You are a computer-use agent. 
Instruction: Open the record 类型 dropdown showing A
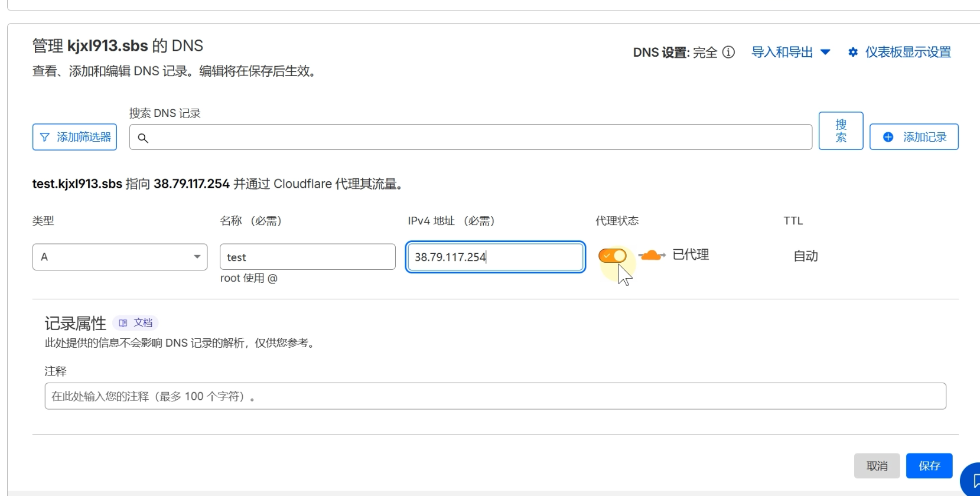coord(112,257)
